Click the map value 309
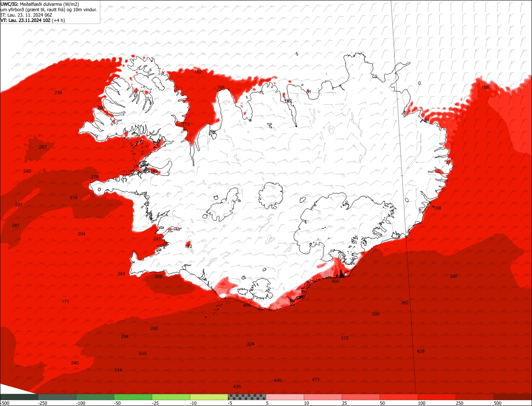 point(158,276)
